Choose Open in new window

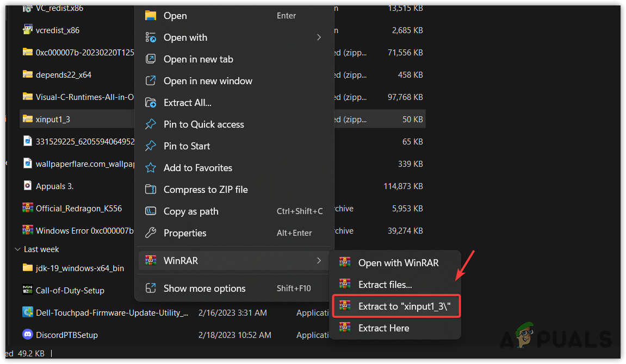pyautogui.click(x=208, y=80)
